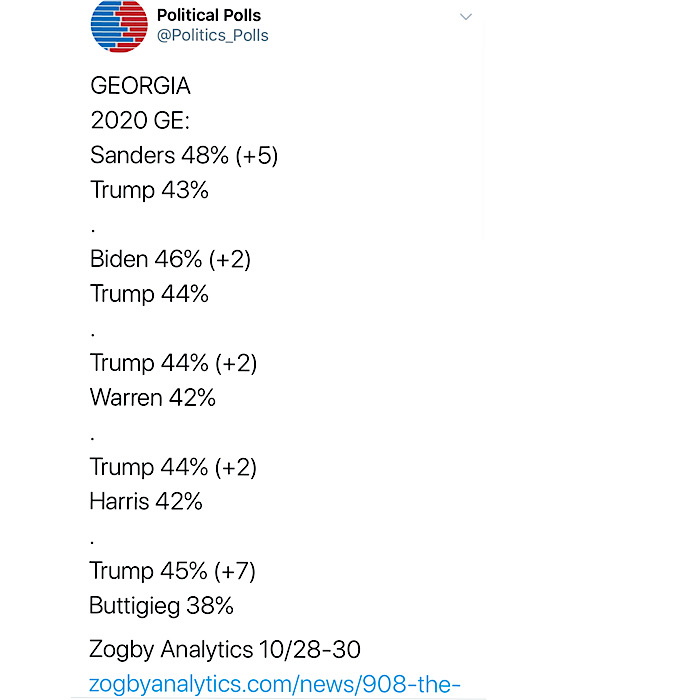Screen dimensions: 700x700
Task: Select the Trump 45% (+7) line
Action: (172, 571)
